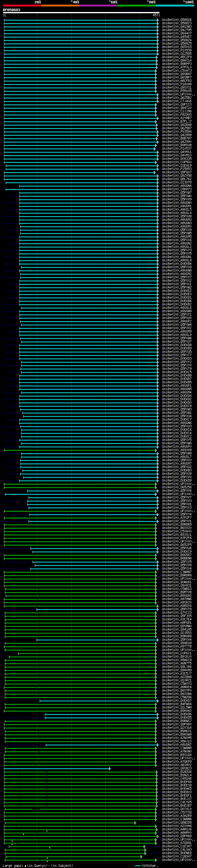
Task: Select hit label UniRef100_Q5PXV3
Action: 177,501
